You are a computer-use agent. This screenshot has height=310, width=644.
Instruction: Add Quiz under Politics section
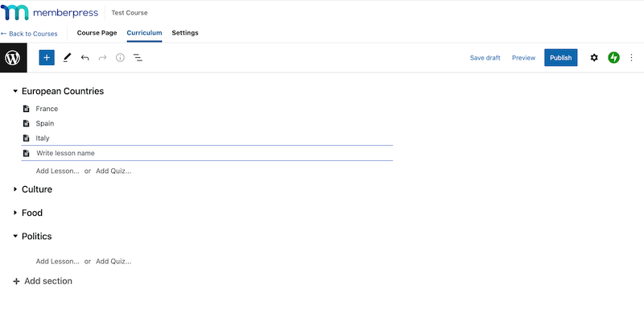click(114, 261)
